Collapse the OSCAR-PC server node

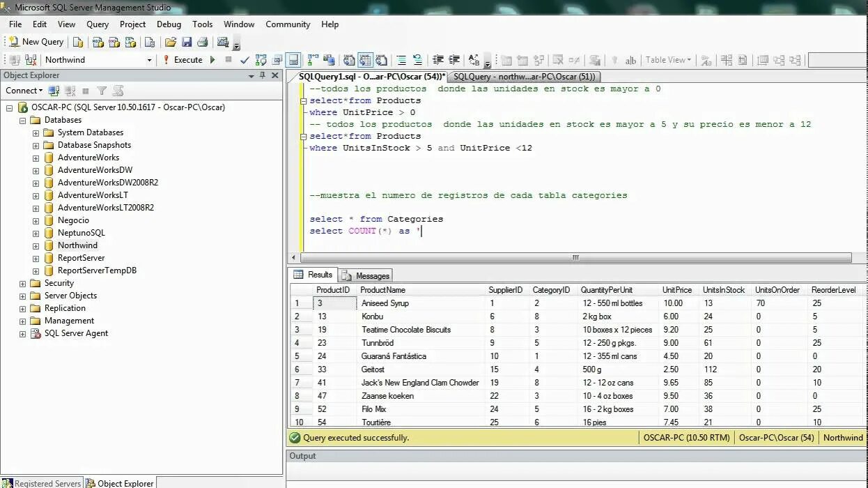point(9,108)
